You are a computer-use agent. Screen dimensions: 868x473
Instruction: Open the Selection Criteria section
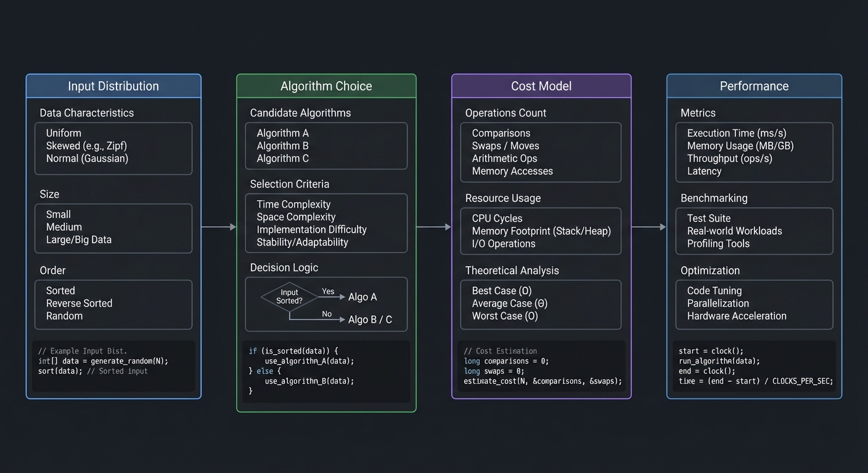point(326,223)
